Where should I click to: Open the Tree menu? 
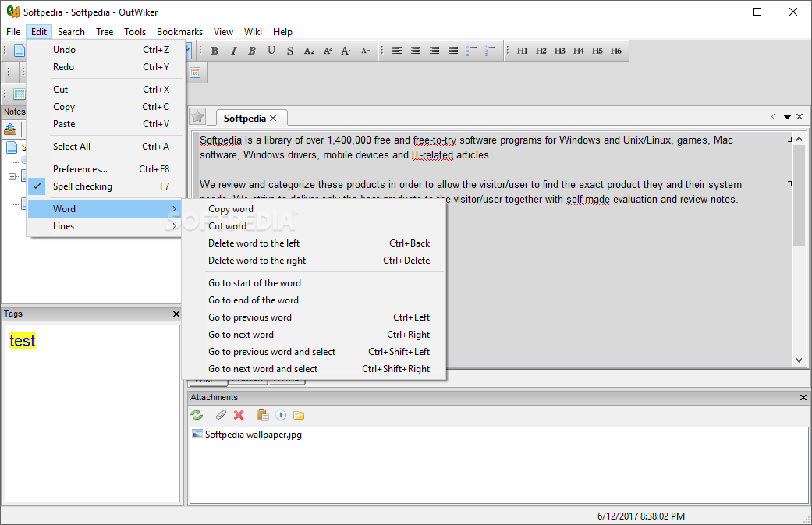pos(105,31)
